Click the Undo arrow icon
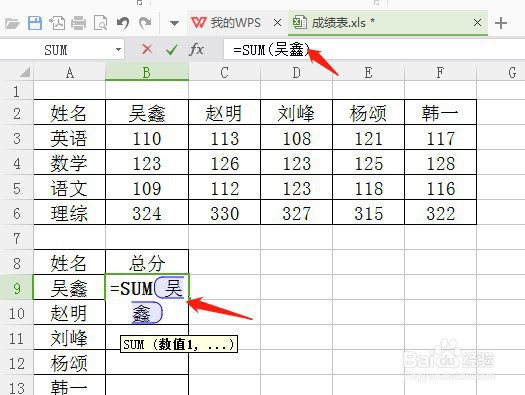The height and width of the screenshot is (395, 525). point(123,23)
